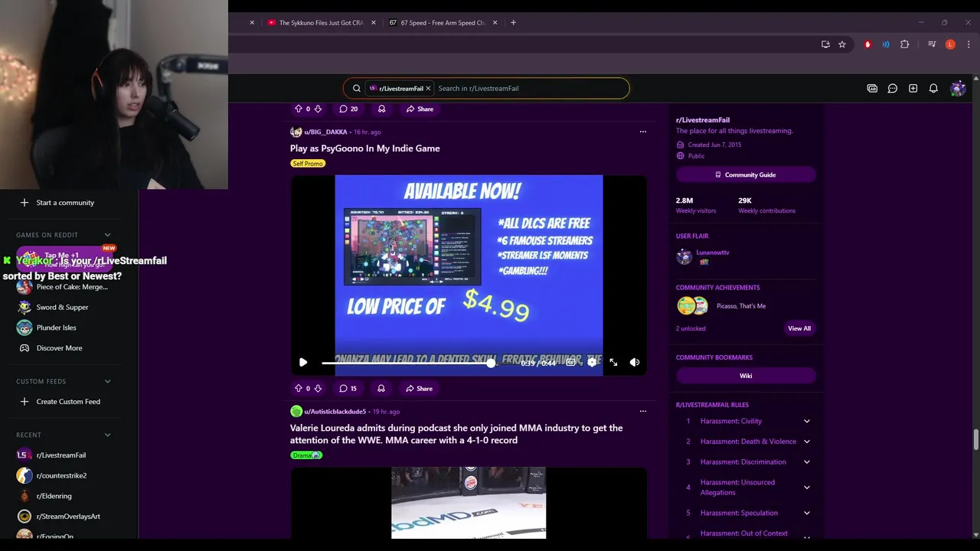Image resolution: width=980 pixels, height=551 pixels.
Task: Open the Chrome media control icon
Action: (932, 44)
